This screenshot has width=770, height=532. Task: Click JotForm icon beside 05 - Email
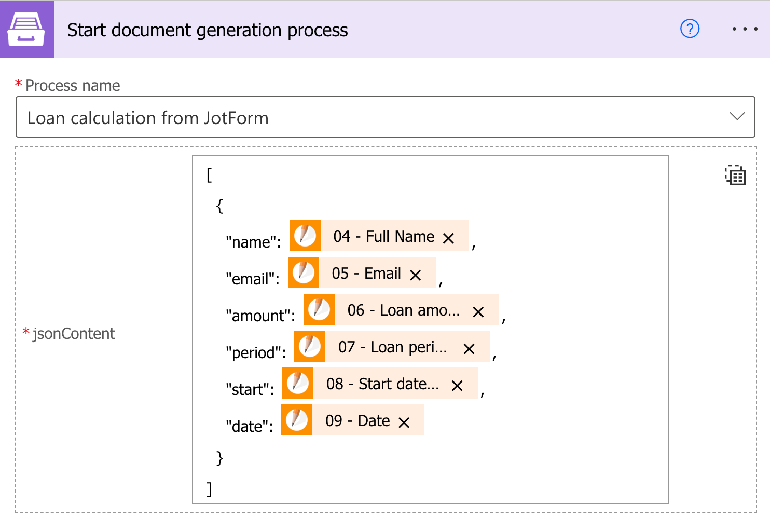[x=304, y=272]
